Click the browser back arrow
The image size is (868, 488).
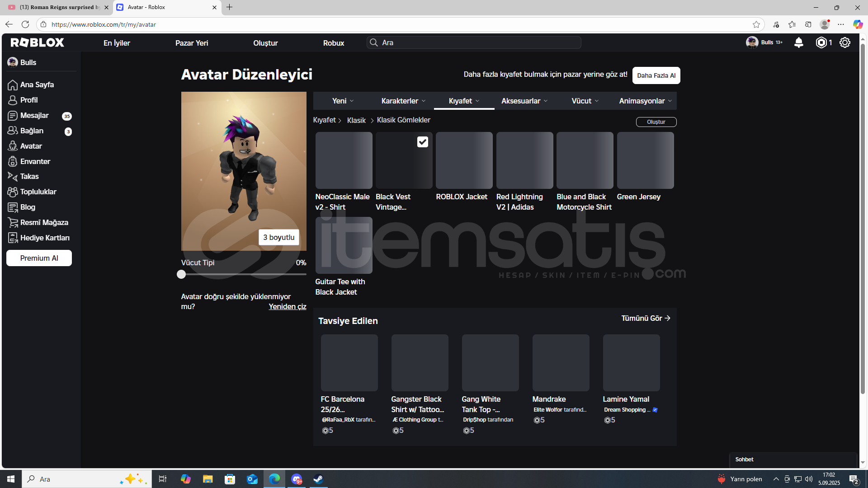tap(9, 24)
